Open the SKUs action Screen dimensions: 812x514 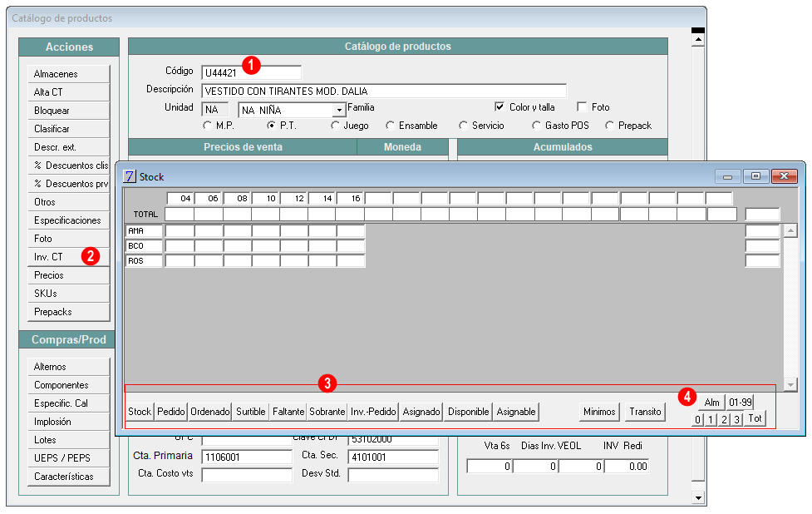tap(68, 294)
